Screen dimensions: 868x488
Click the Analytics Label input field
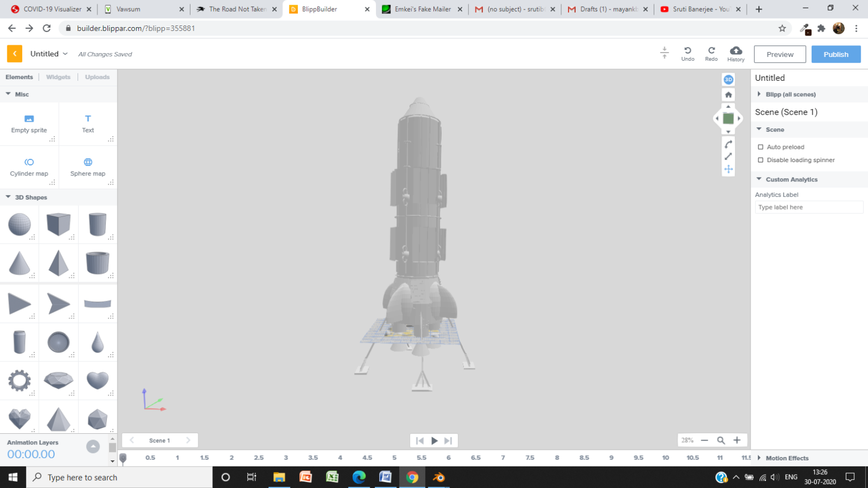coord(809,207)
